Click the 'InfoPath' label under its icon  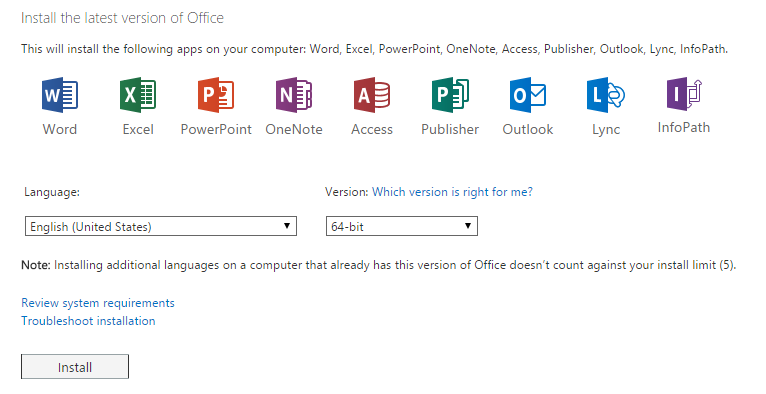(x=684, y=127)
